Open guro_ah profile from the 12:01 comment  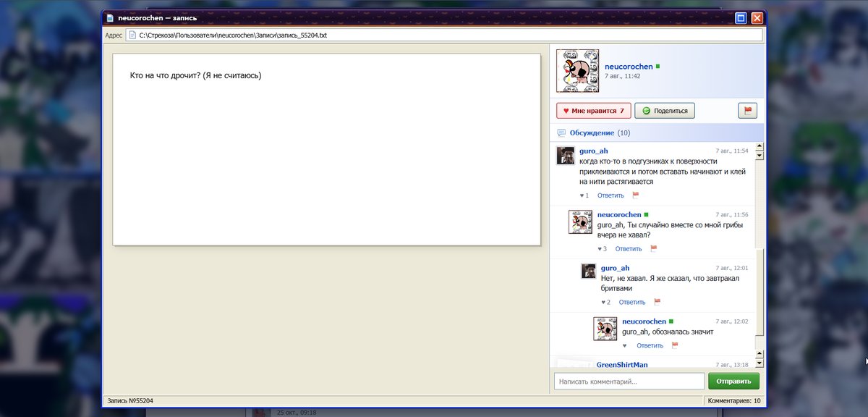click(616, 268)
